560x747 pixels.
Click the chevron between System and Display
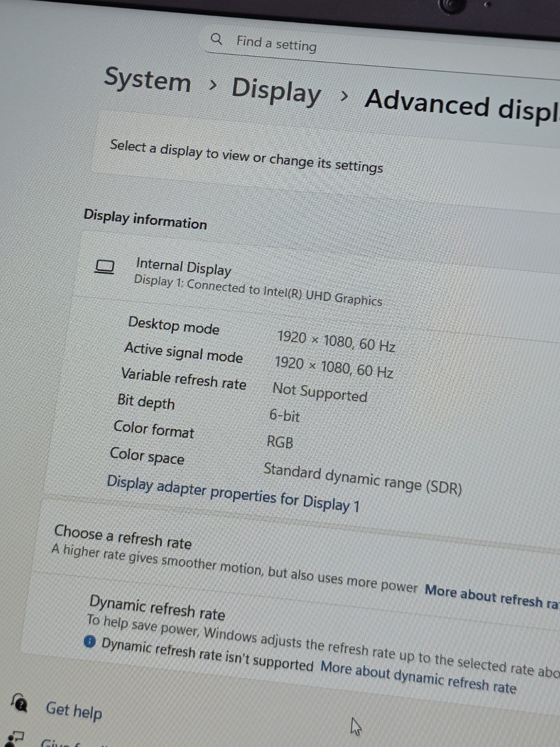click(x=212, y=85)
